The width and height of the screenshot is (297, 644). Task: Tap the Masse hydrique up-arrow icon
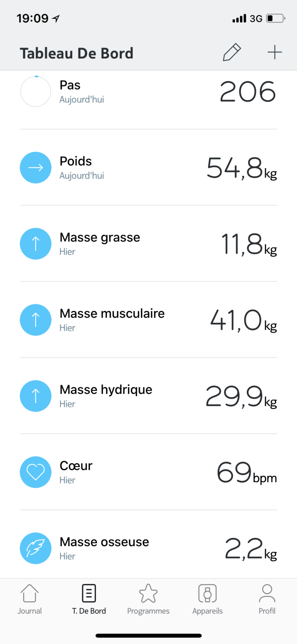tap(36, 396)
